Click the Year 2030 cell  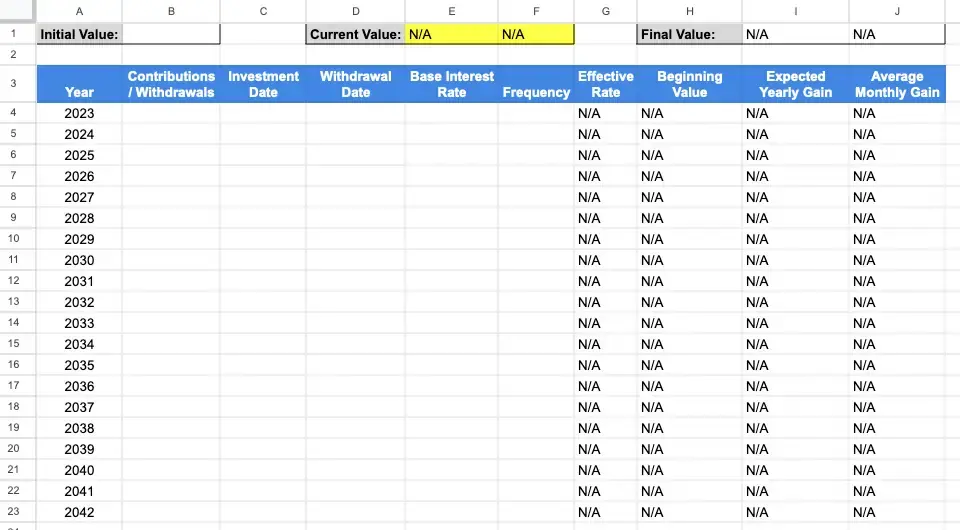click(x=79, y=260)
